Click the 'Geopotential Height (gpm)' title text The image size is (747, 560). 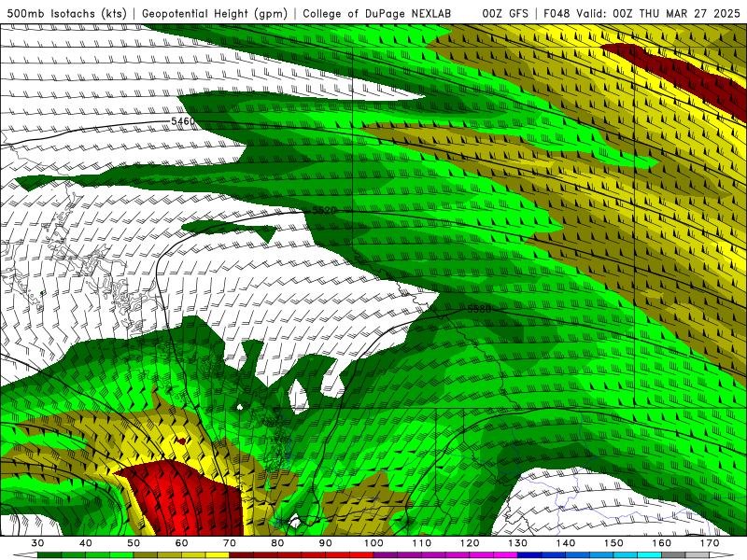coord(215,13)
